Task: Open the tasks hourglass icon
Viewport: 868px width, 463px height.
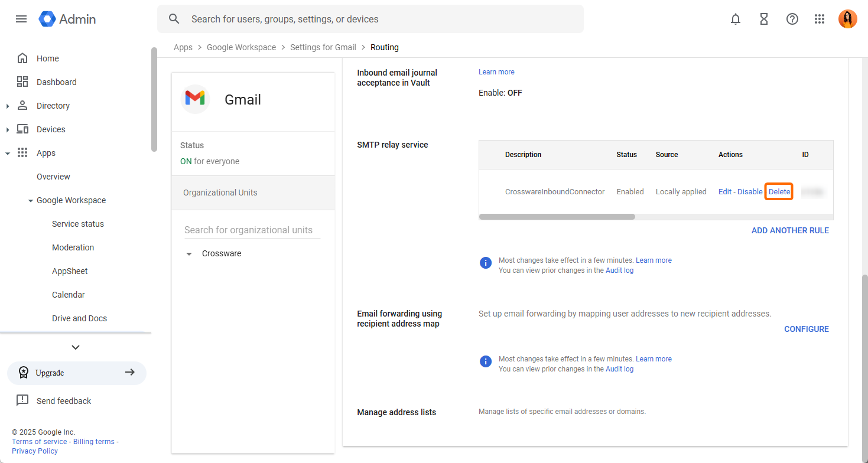Action: (x=764, y=19)
